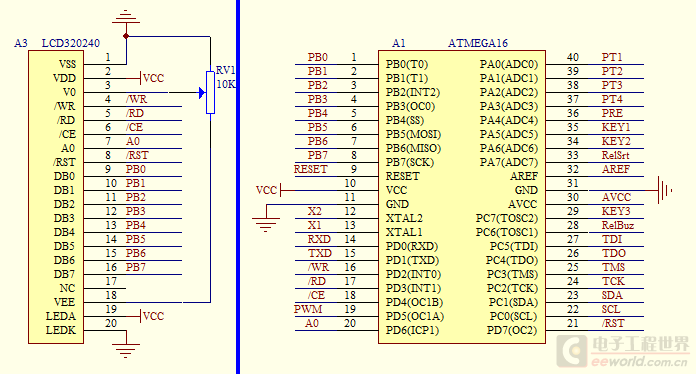Click the A1 designator label

tap(399, 43)
